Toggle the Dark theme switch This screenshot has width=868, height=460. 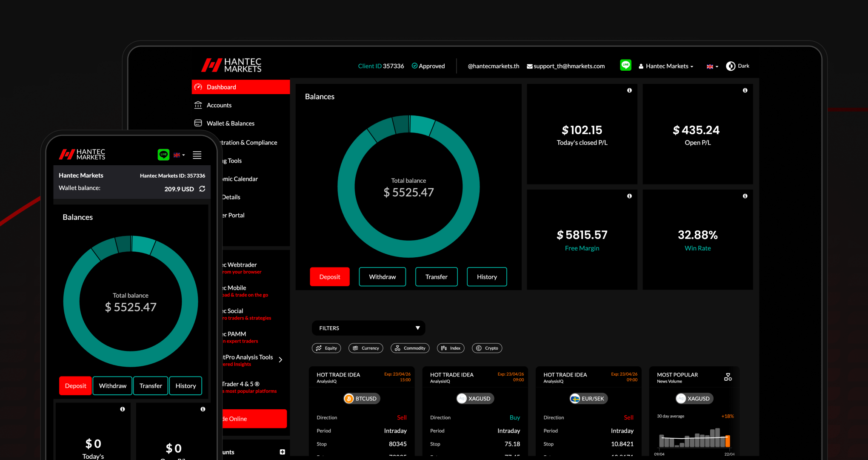click(737, 66)
